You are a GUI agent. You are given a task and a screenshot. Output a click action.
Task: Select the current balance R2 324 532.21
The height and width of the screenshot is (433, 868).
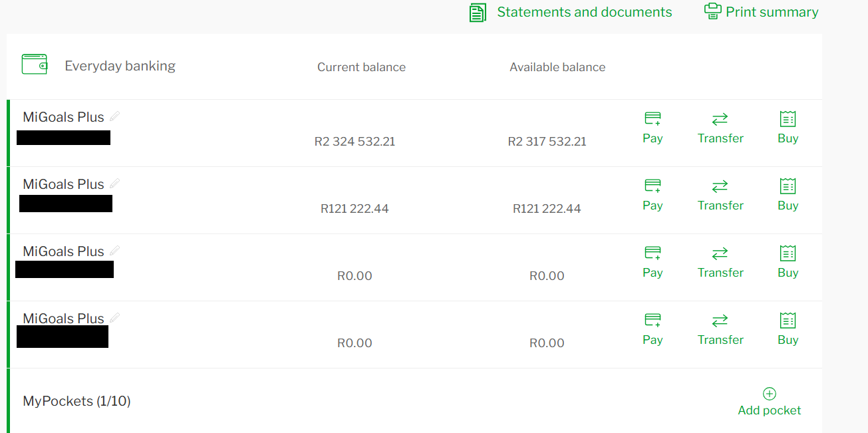click(x=355, y=142)
